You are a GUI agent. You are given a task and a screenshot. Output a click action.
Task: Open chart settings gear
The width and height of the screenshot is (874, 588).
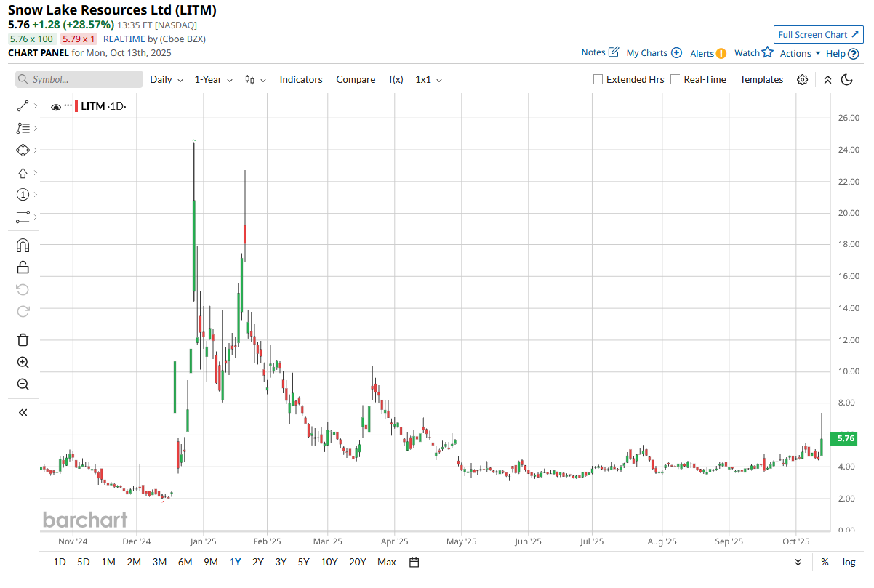click(x=802, y=79)
